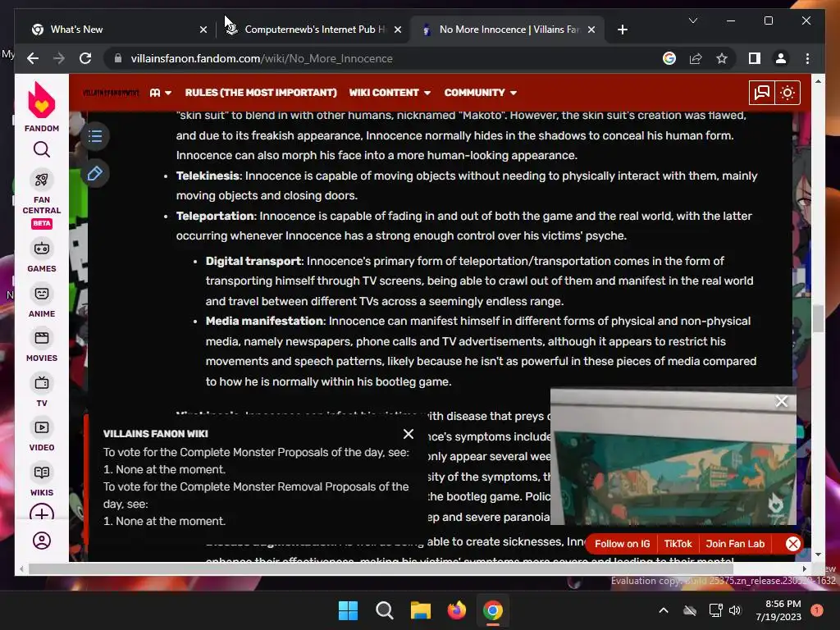Click the edit pencil icon
The height and width of the screenshot is (630, 840).
(x=95, y=174)
